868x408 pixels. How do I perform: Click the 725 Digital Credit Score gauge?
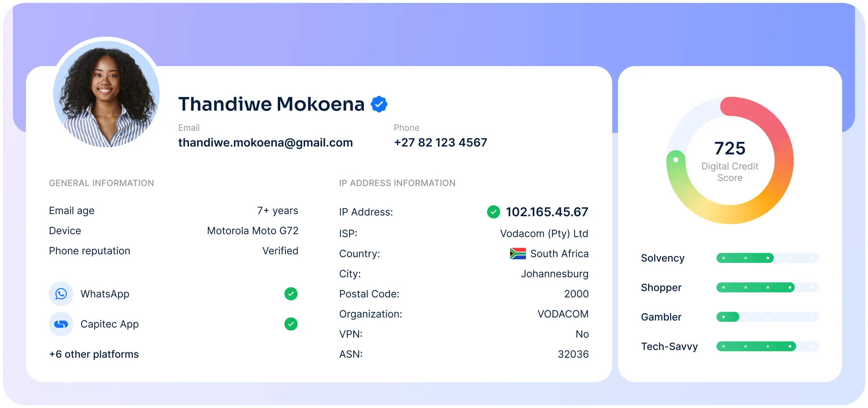pyautogui.click(x=730, y=161)
